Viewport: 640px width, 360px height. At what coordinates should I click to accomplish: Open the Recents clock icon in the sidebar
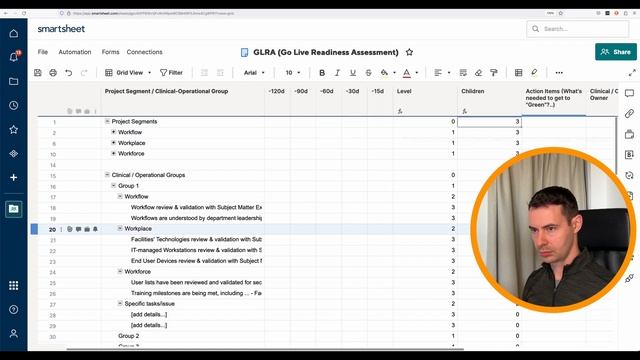point(13,105)
